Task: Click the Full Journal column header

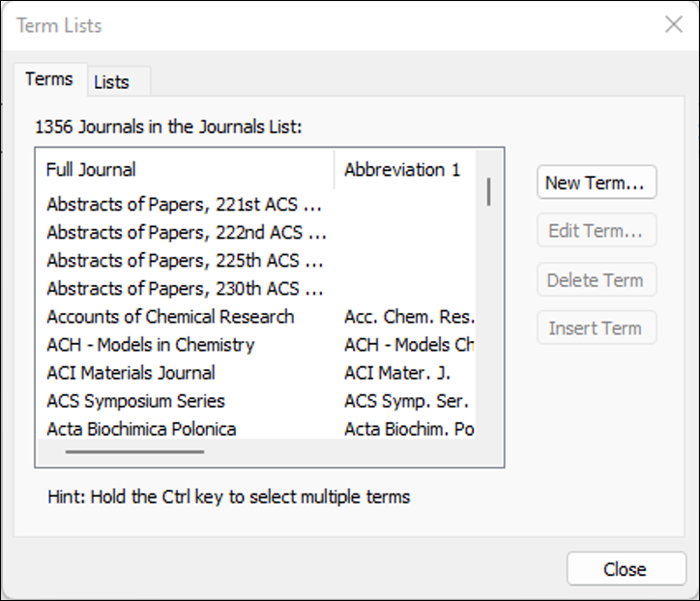Action: [91, 169]
